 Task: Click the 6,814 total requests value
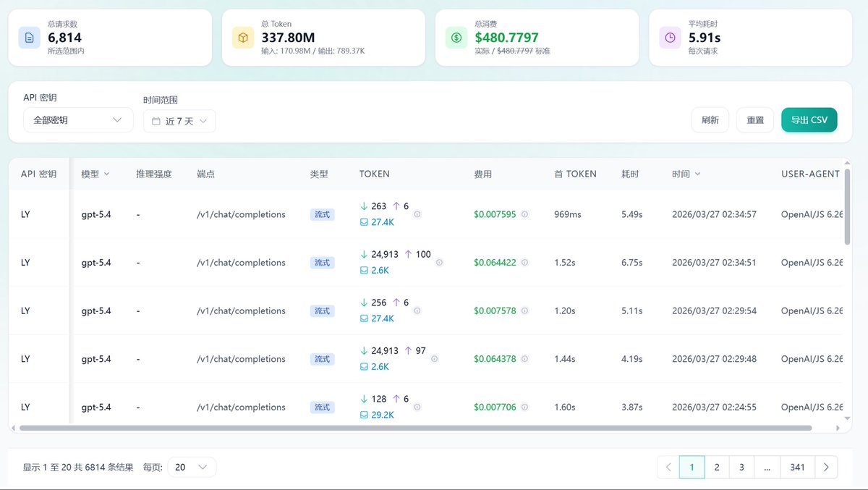tap(64, 38)
